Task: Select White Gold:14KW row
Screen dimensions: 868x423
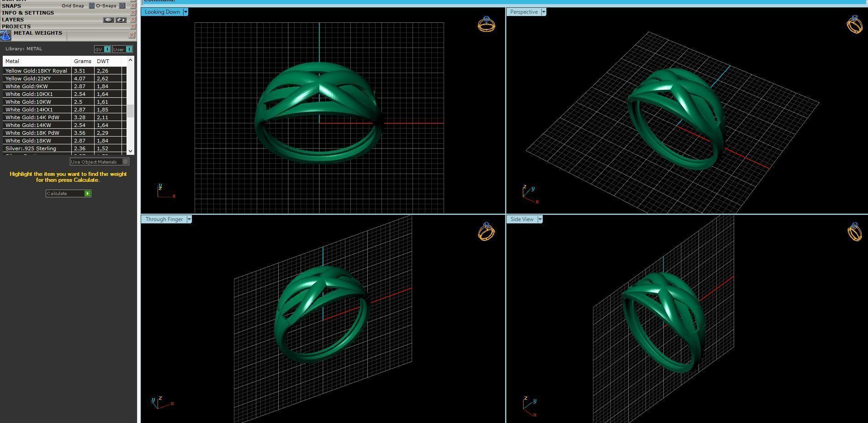Action: [64, 125]
